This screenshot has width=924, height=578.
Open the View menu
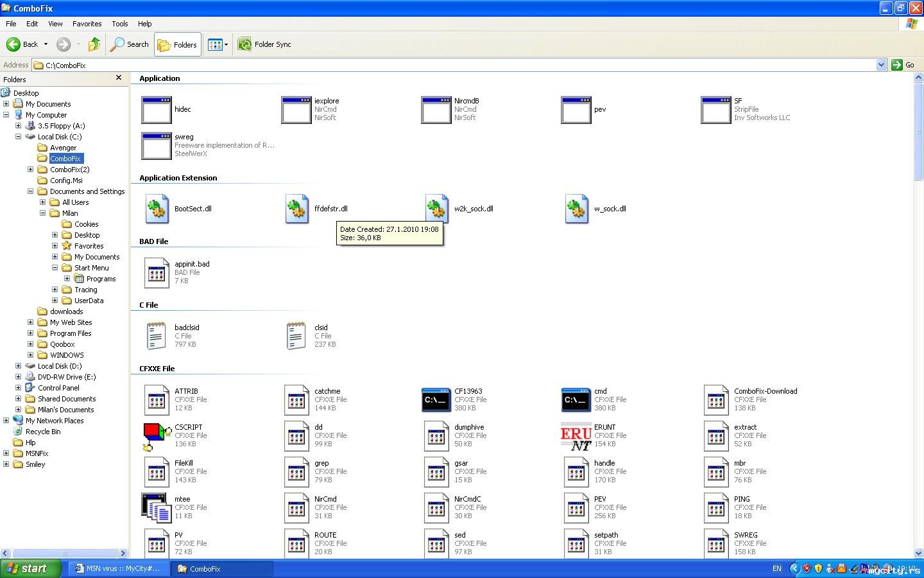coord(55,24)
